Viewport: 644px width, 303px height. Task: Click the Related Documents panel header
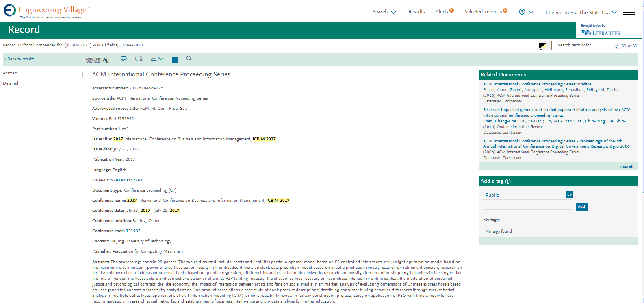[x=558, y=75]
